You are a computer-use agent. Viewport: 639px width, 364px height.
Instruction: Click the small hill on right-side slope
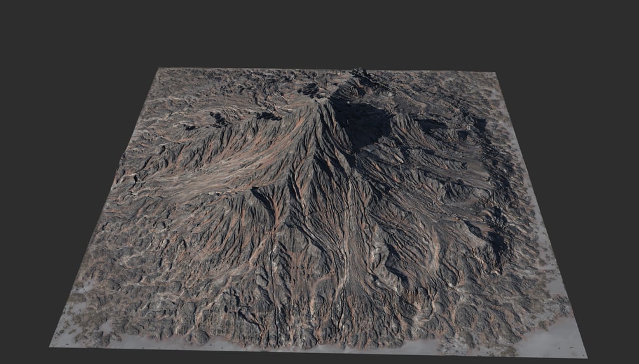click(x=457, y=191)
